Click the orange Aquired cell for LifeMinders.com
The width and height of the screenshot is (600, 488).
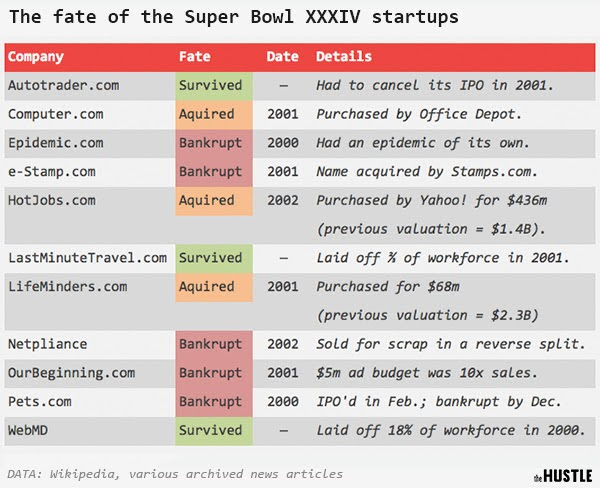point(210,287)
